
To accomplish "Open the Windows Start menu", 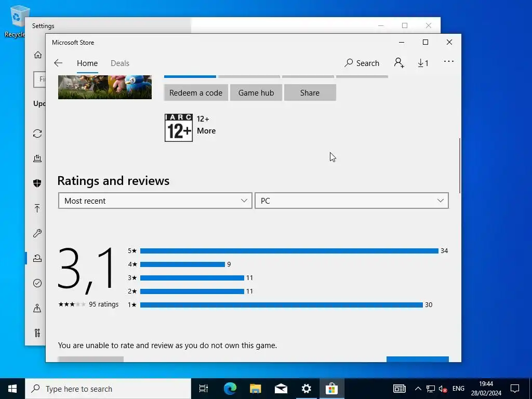I will click(12, 389).
